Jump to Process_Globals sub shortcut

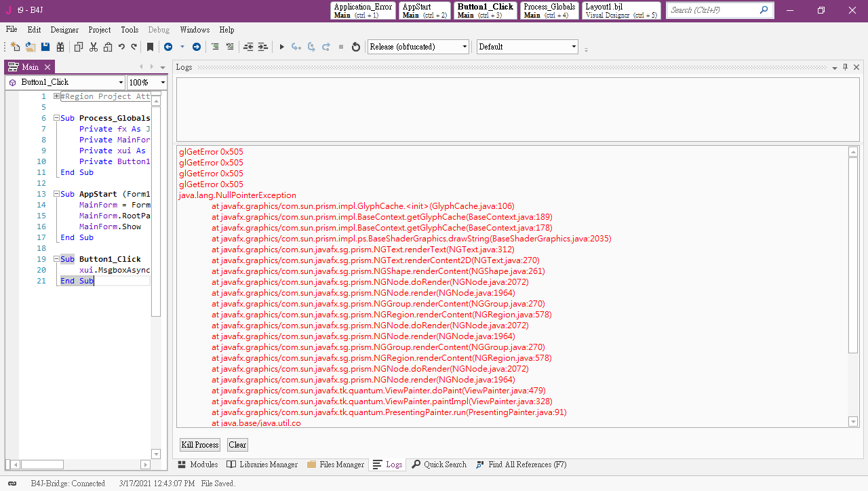click(x=550, y=10)
